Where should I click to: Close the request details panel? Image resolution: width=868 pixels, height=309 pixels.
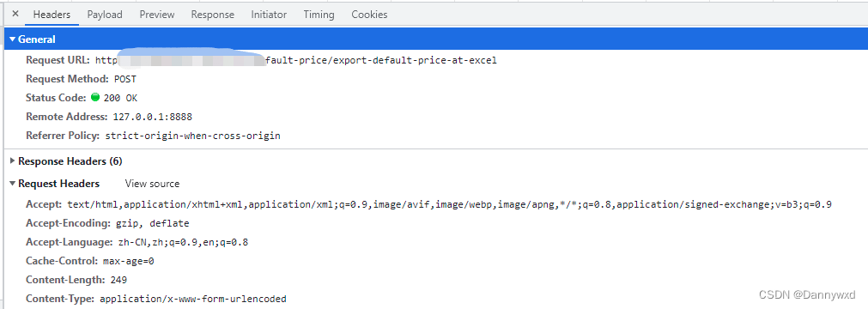15,14
